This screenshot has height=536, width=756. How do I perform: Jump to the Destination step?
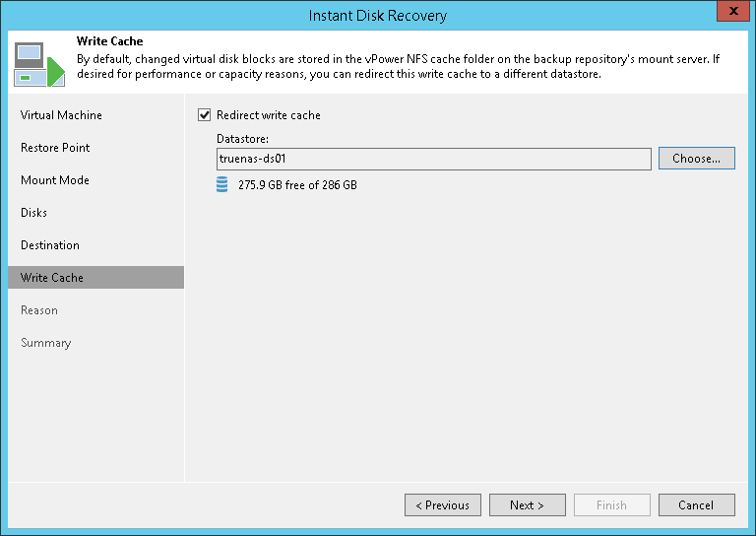(x=50, y=245)
